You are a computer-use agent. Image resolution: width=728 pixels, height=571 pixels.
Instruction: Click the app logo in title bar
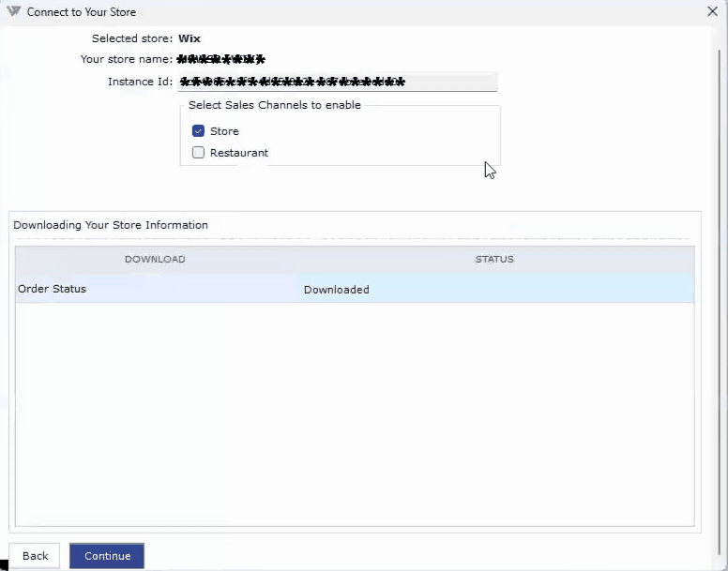13,12
